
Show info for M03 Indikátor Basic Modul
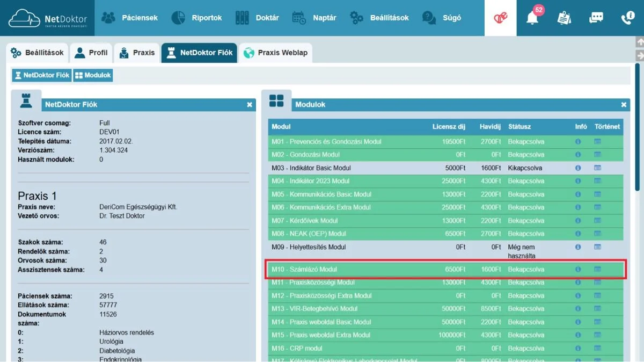tap(578, 168)
